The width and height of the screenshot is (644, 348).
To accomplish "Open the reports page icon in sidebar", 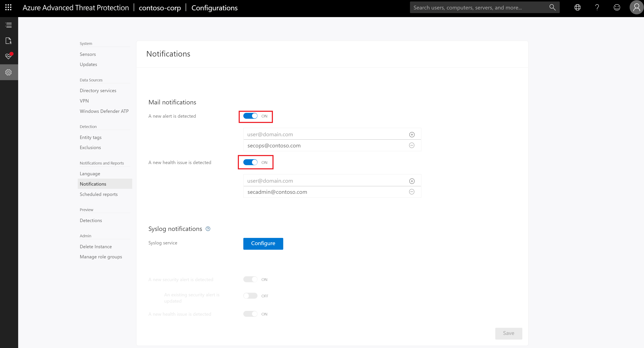I will pos(8,41).
